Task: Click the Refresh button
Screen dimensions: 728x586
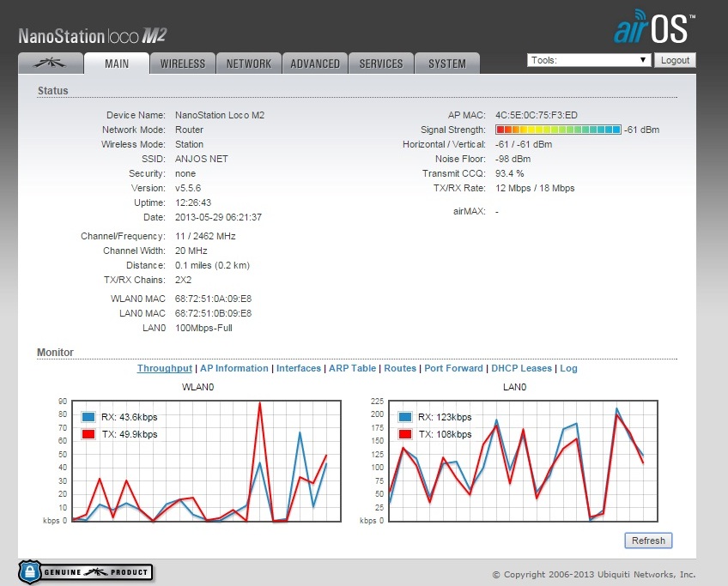Action: (648, 541)
